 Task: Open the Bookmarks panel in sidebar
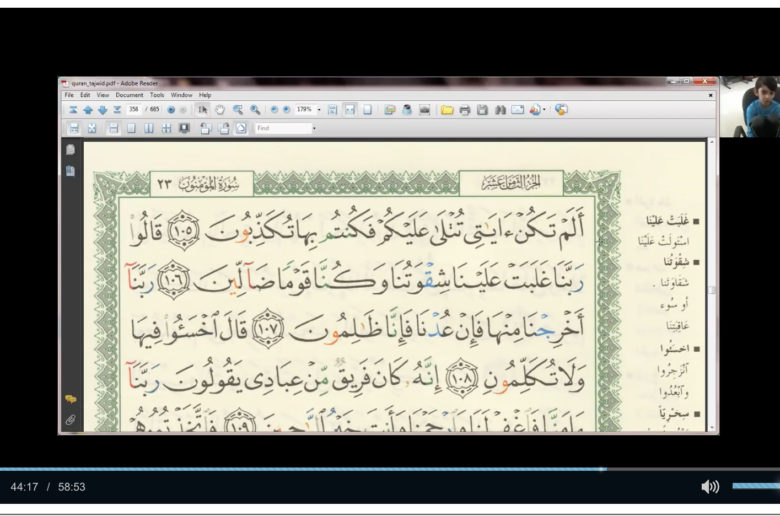(x=70, y=171)
